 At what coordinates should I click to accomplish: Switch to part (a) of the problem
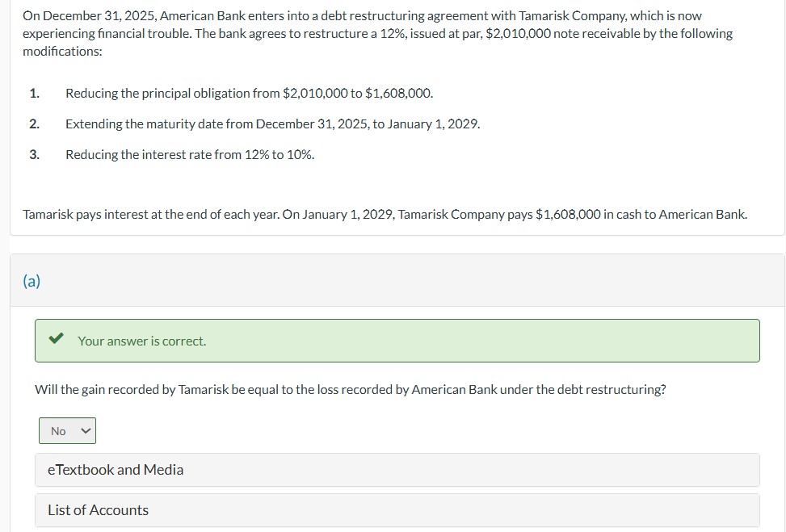point(32,281)
